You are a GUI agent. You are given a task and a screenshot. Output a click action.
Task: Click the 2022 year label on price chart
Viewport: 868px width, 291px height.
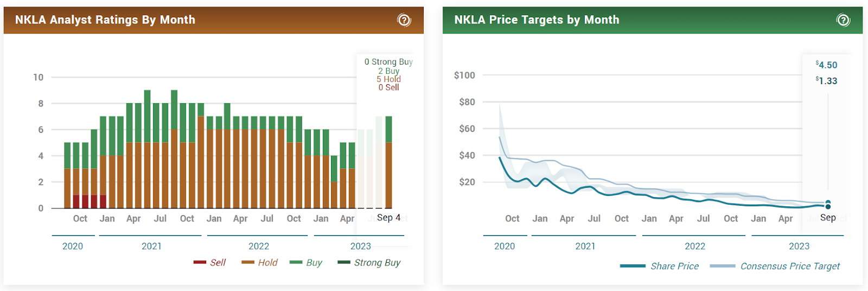(x=695, y=246)
